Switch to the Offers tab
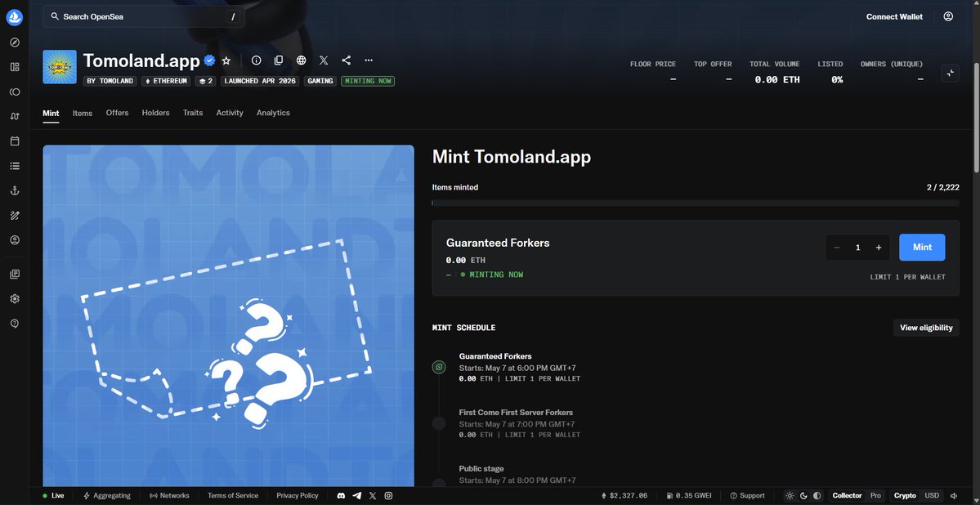 coord(117,113)
